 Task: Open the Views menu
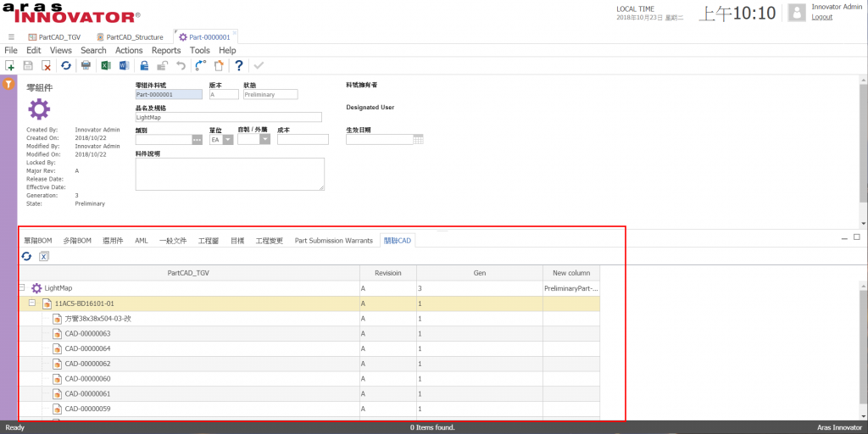click(61, 50)
